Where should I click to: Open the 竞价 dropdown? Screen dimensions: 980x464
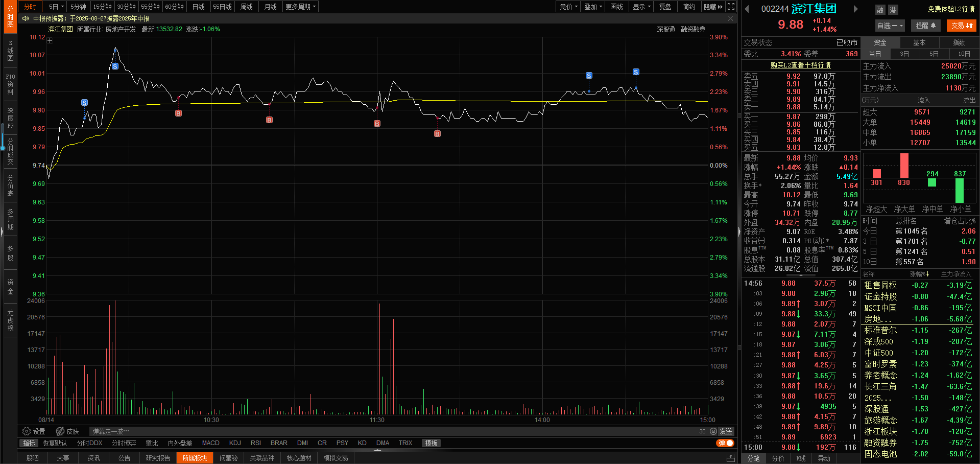pos(568,7)
